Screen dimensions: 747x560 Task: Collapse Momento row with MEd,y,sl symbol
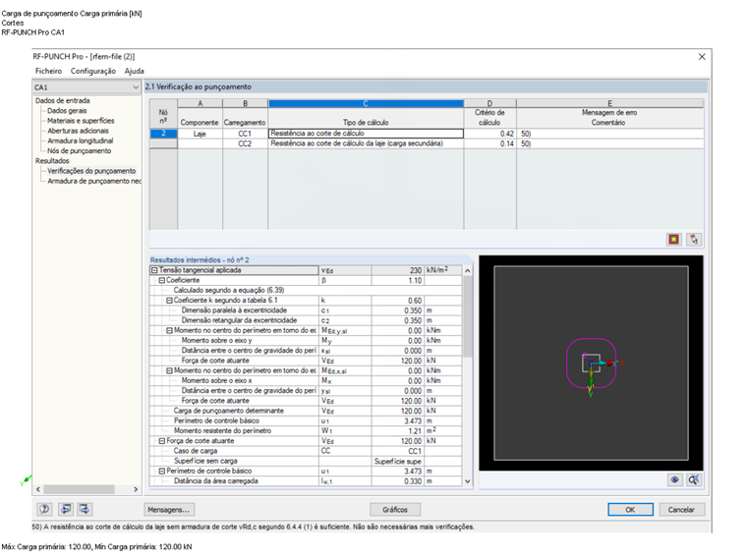coord(169,330)
